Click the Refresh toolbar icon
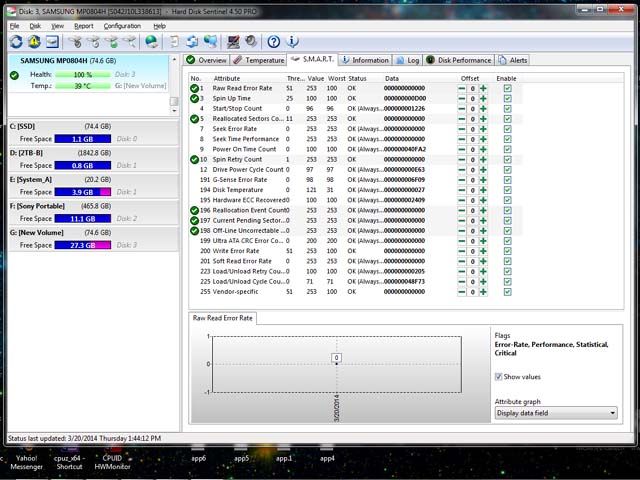Viewport: 640px width, 480px height. 15,42
